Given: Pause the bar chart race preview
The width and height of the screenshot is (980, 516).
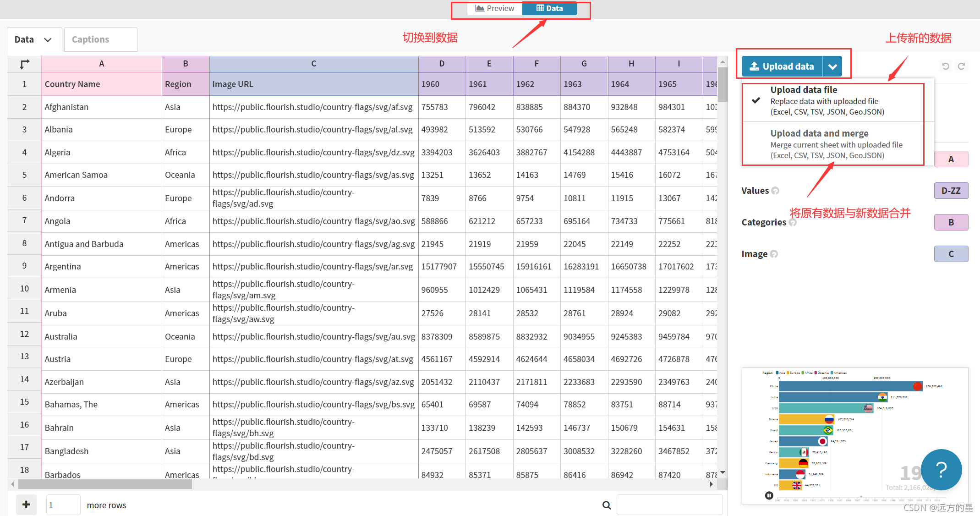Looking at the screenshot, I should coord(769,495).
